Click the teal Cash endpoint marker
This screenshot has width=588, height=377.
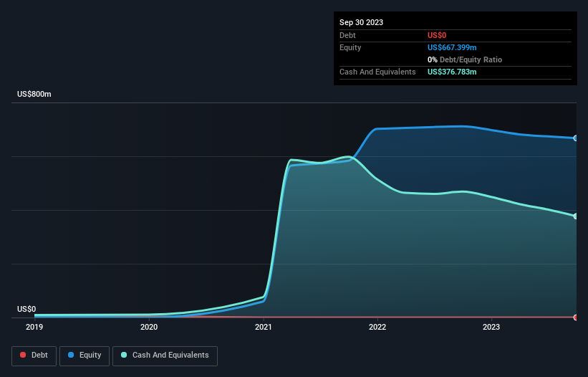pos(576,216)
